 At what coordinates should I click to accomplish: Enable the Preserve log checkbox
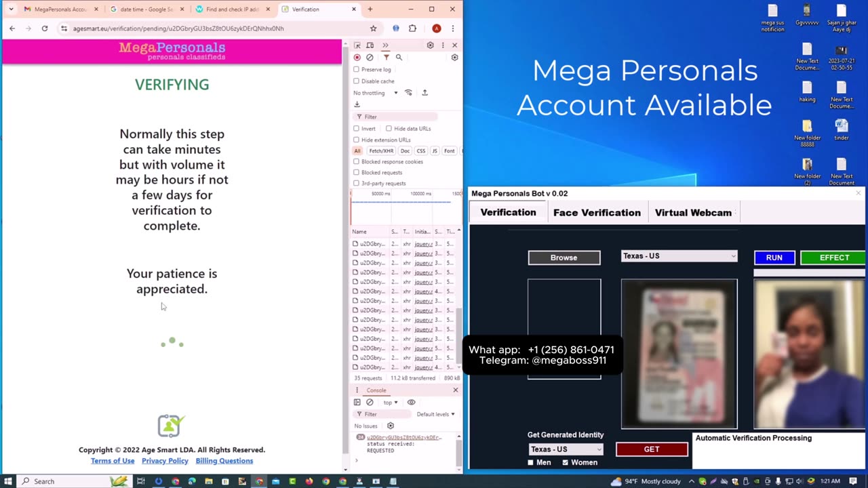tap(357, 70)
